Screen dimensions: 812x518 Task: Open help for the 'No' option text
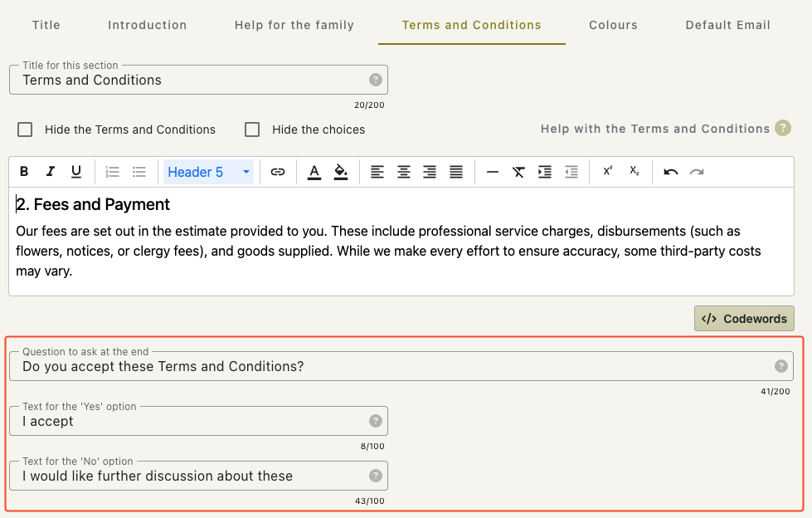[376, 476]
